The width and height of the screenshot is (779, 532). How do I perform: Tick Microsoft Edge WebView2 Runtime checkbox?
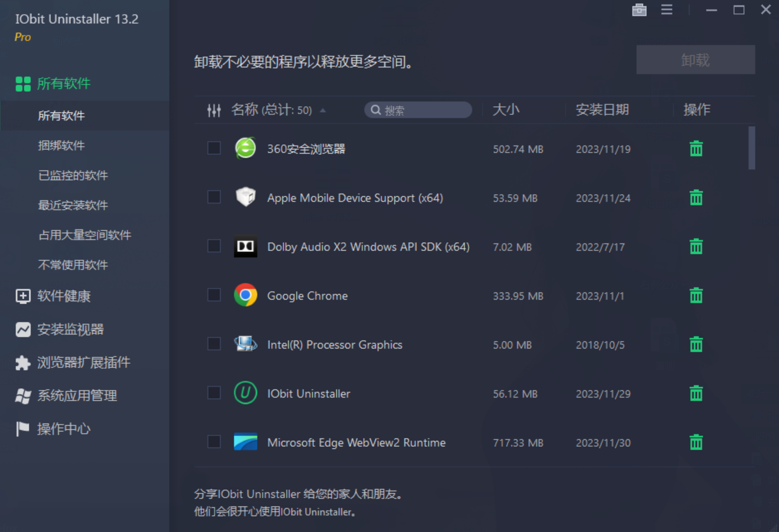(x=214, y=442)
